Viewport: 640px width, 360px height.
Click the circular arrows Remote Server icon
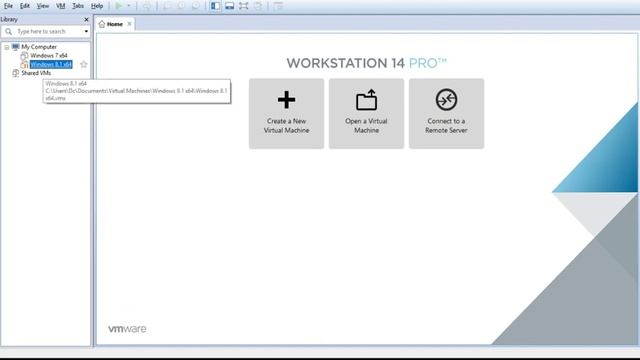click(446, 100)
